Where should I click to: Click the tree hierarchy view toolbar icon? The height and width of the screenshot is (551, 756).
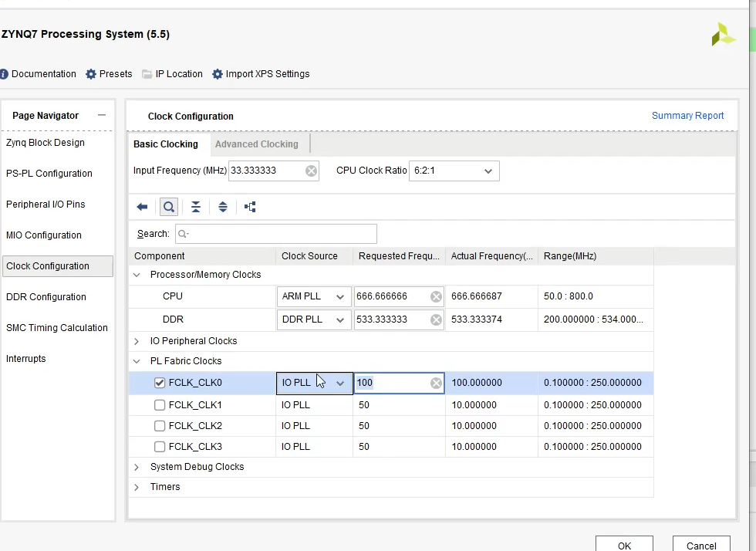click(250, 207)
